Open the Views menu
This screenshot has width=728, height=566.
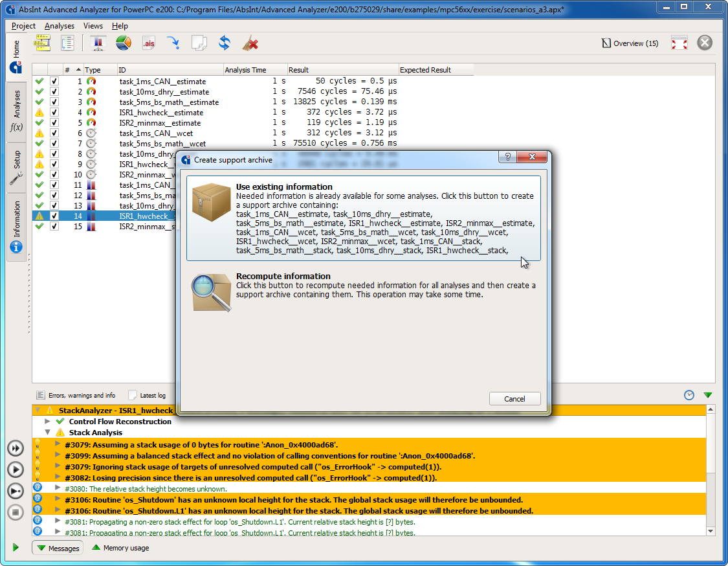(x=93, y=25)
